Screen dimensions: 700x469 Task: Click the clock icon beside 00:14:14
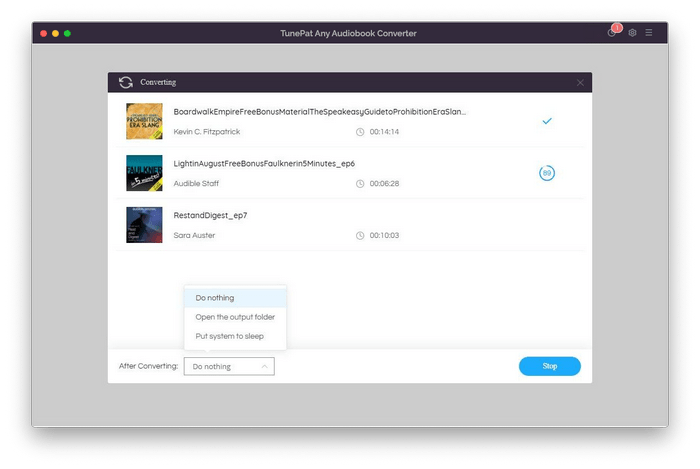click(x=360, y=132)
